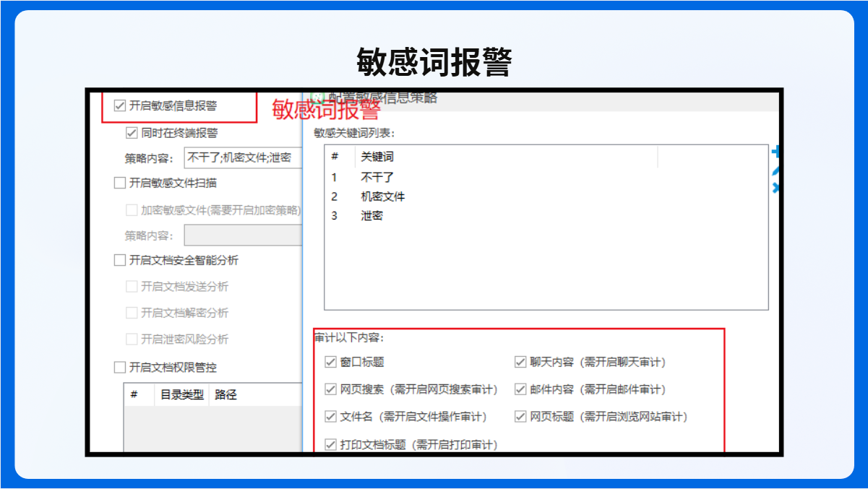Click the green icon in dialog title bar
The width and height of the screenshot is (868, 489).
tap(316, 96)
